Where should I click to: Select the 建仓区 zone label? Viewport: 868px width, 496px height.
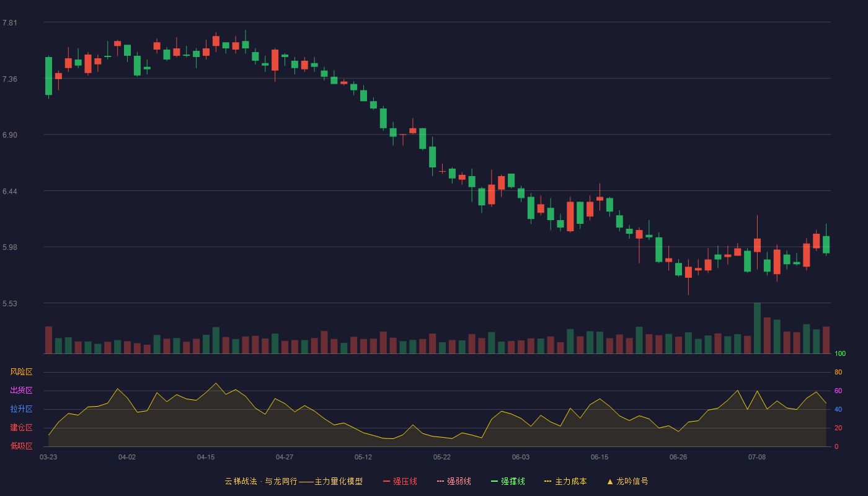[x=21, y=428]
